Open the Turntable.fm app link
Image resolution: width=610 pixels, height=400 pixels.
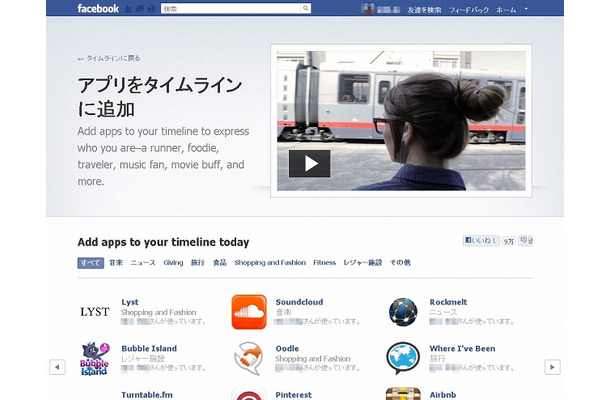click(x=147, y=395)
